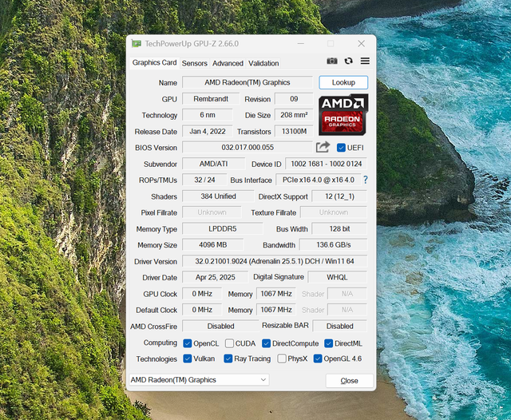511x420 pixels.
Task: Click the Release Date value Jan 4, 2022
Action: pyautogui.click(x=208, y=131)
